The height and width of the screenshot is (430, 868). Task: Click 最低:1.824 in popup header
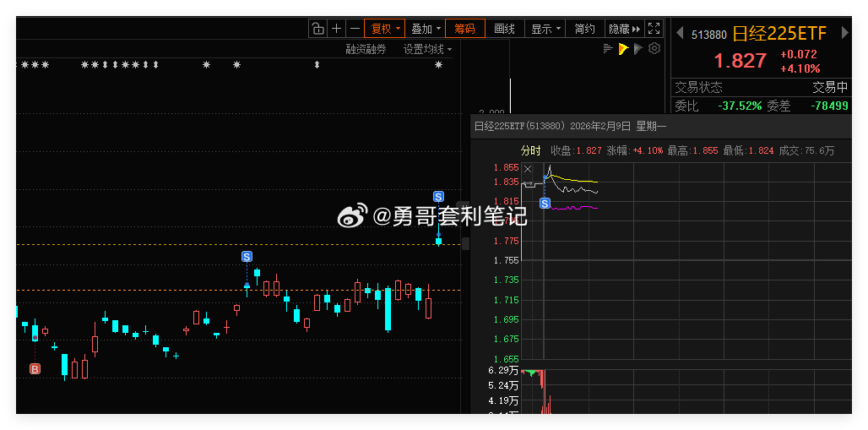point(748,150)
